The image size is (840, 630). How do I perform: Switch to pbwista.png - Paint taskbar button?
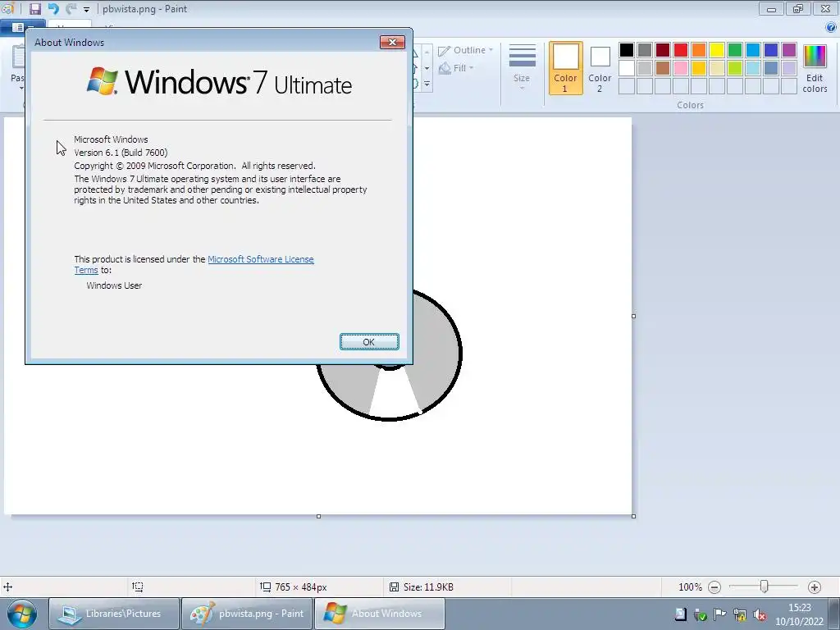click(x=246, y=614)
